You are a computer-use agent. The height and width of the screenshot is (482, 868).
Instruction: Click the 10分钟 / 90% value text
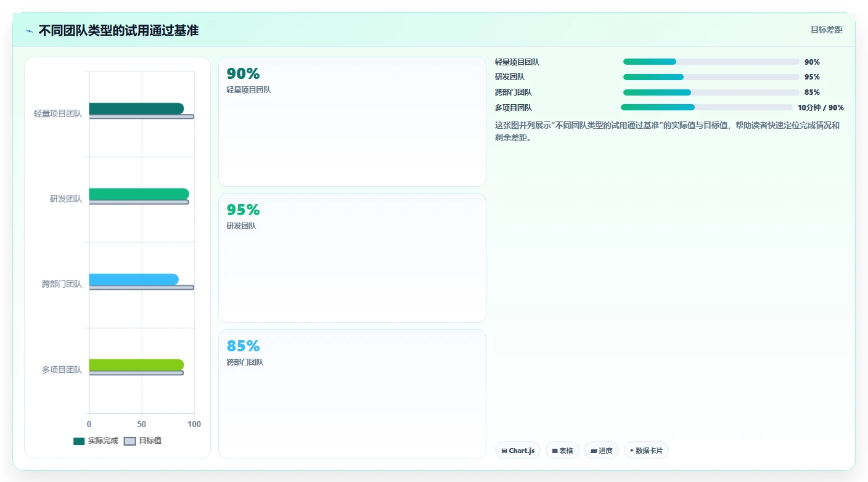pyautogui.click(x=821, y=107)
